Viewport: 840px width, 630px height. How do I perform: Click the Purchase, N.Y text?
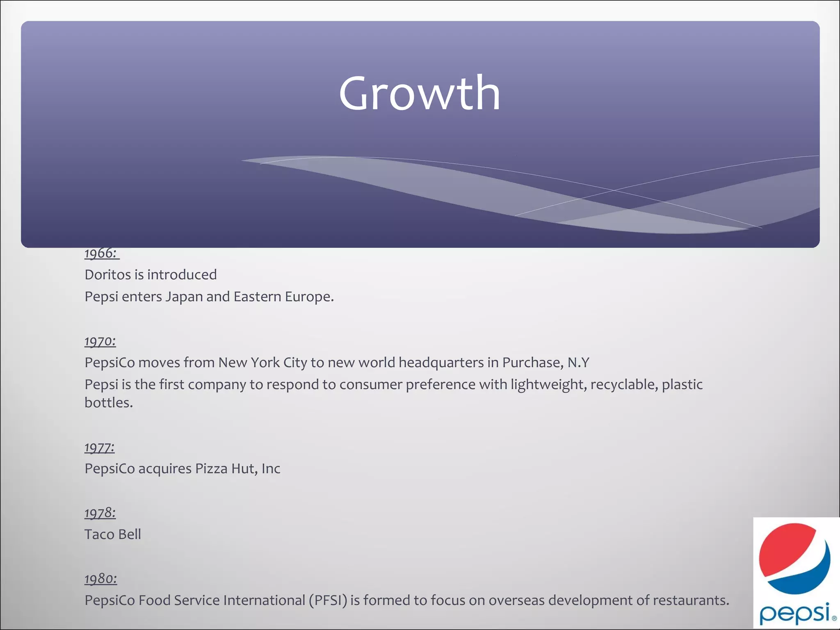[546, 363]
